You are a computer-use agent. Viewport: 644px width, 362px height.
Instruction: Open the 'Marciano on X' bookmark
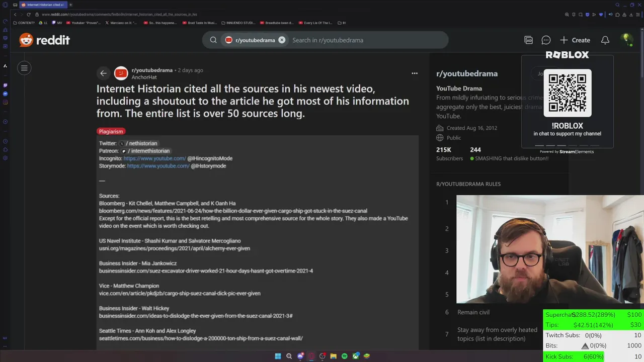coord(121,23)
